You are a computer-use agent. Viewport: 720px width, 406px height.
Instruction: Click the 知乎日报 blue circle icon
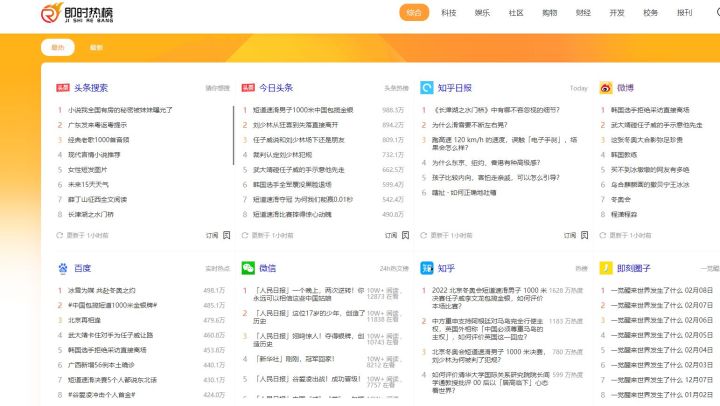coord(427,88)
